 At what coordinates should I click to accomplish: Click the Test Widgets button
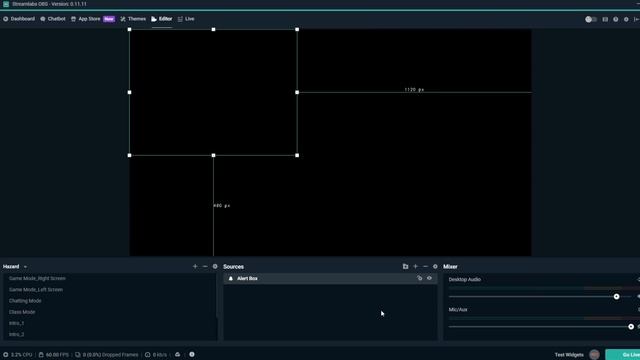point(569,355)
